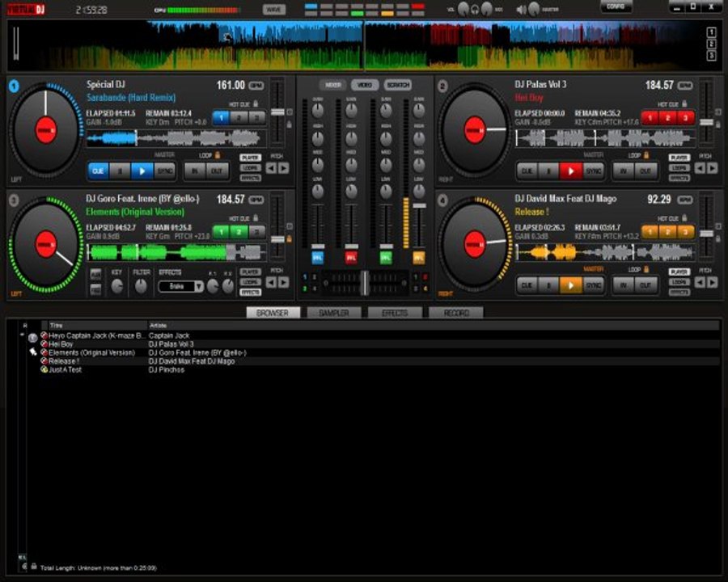
Task: Start playback on deck 1 with blue play button
Action: point(142,171)
